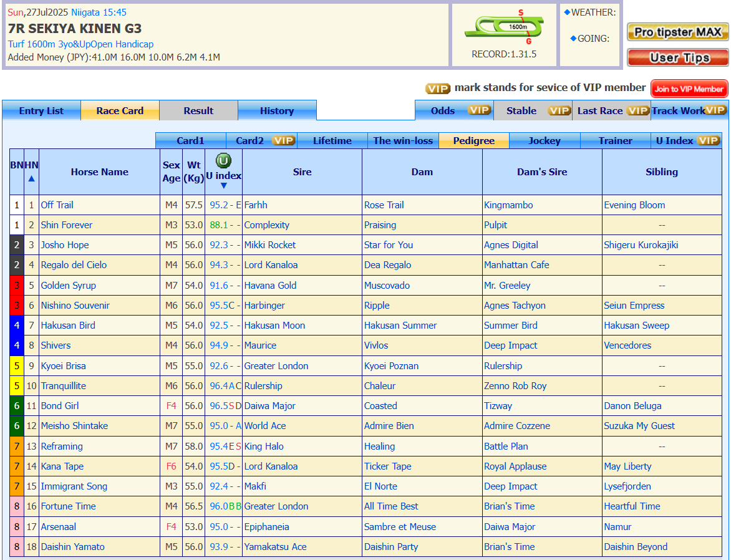Open the Lifetime sub-tab
This screenshot has height=560, width=731.
pos(332,140)
